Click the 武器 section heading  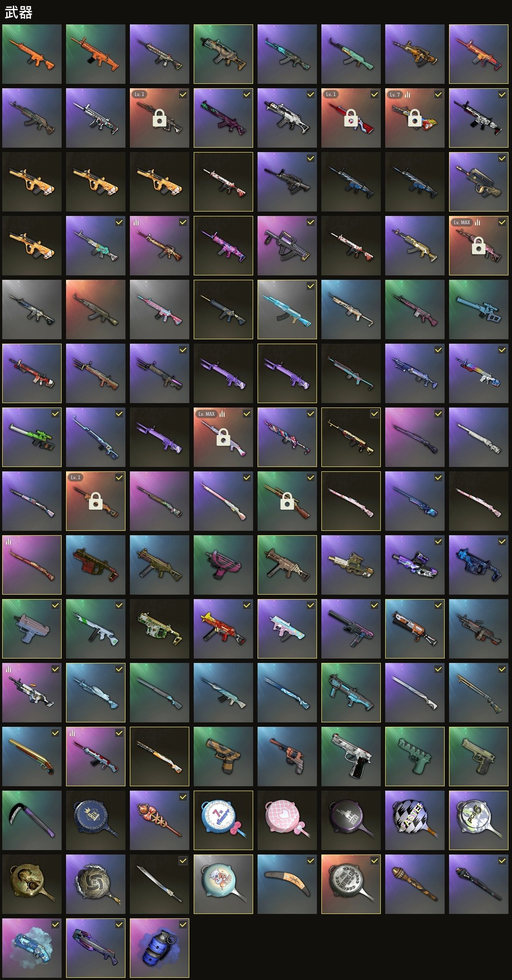[19, 12]
